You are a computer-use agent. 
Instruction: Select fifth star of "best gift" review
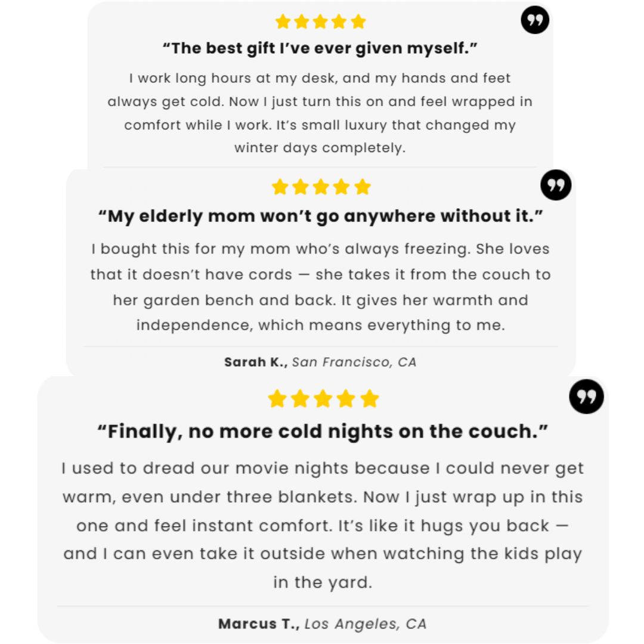pyautogui.click(x=358, y=22)
